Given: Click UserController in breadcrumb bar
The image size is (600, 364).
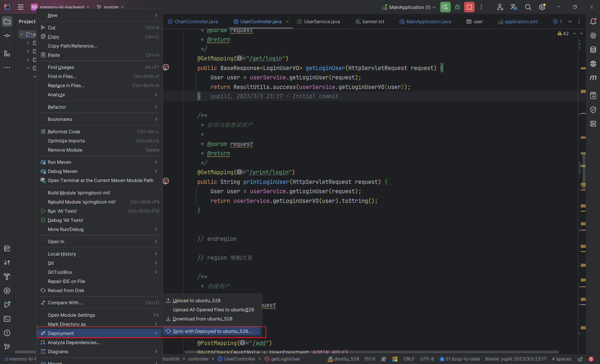Looking at the screenshot, I should (x=237, y=359).
